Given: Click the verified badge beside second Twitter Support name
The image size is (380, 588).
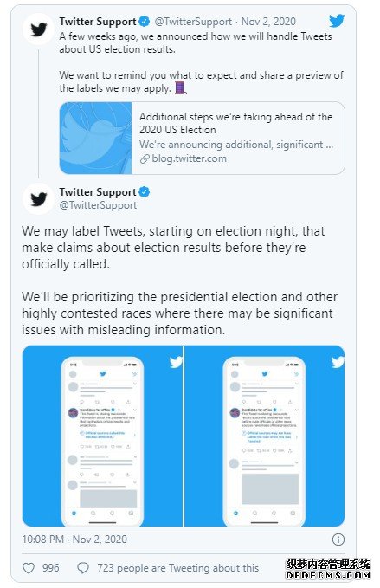Looking at the screenshot, I should (145, 192).
